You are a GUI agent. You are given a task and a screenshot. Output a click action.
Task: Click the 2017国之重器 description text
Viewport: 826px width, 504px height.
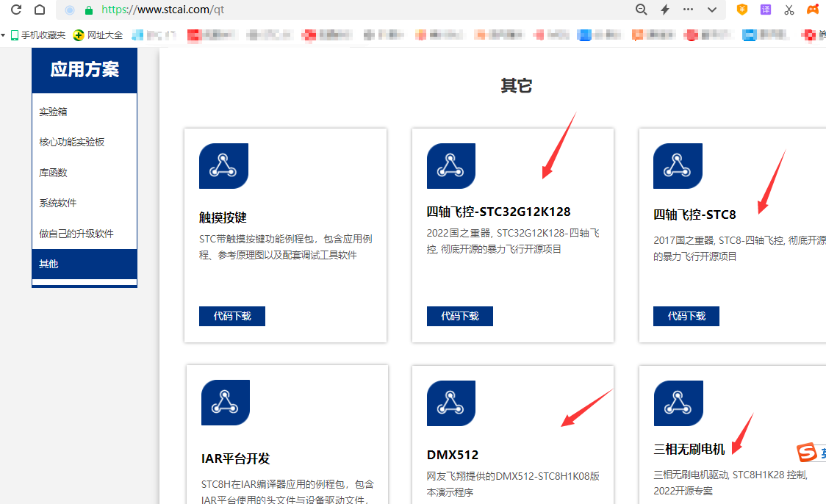(739, 248)
